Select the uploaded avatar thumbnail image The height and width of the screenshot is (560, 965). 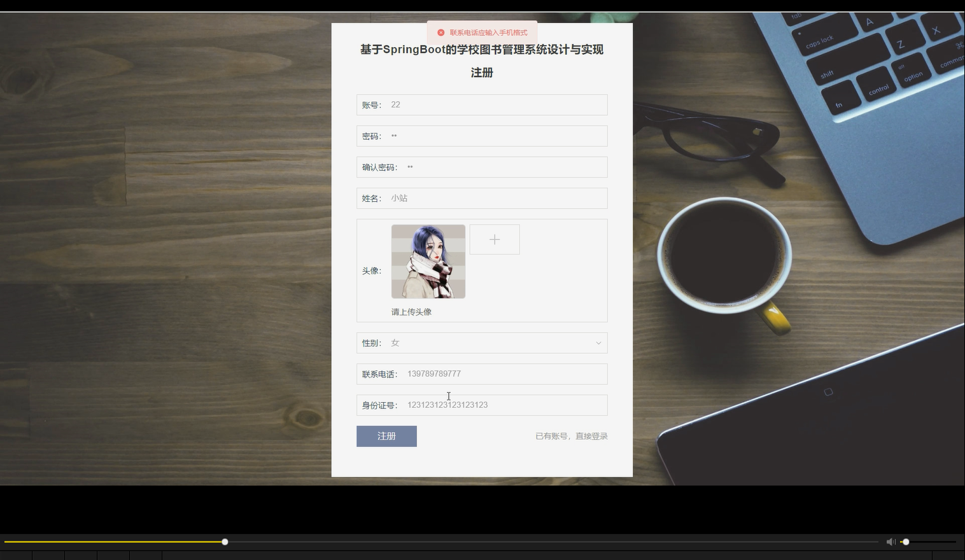tap(428, 262)
